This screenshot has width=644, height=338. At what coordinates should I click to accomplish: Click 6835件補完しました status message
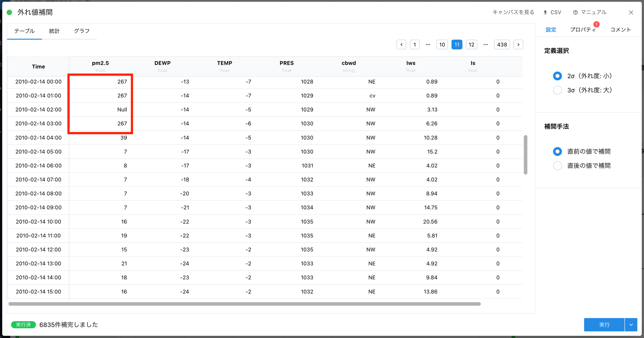click(69, 325)
